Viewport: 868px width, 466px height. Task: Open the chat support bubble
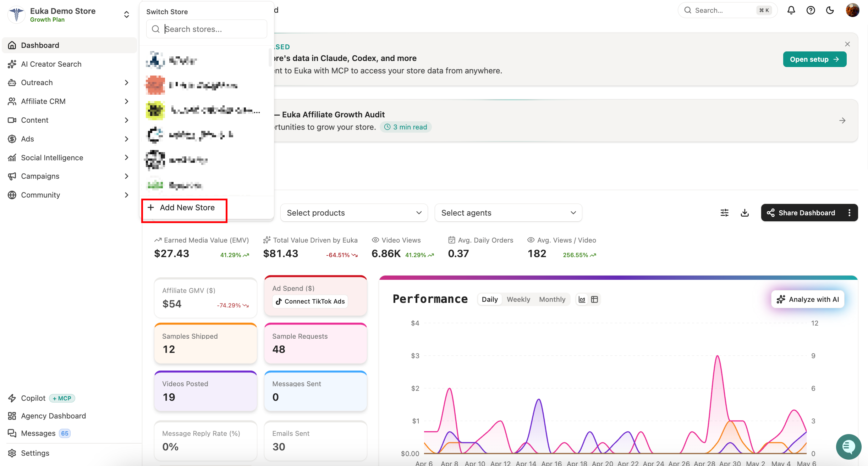click(848, 446)
